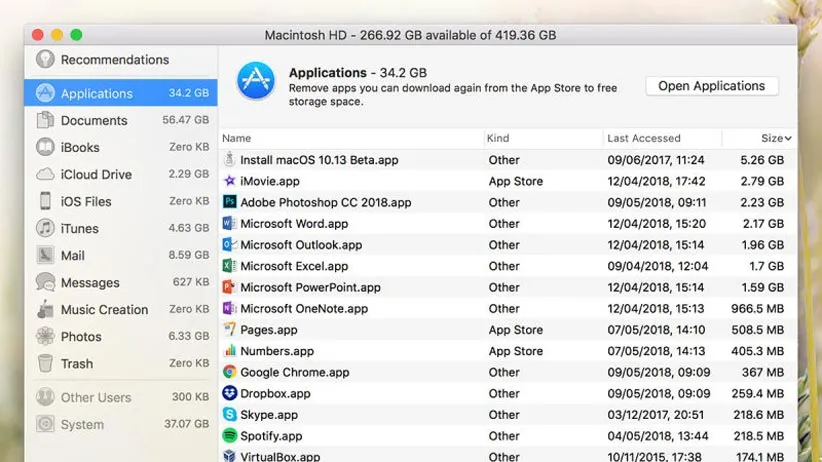
Task: Select "Skype.app" file name
Action: coord(269,415)
